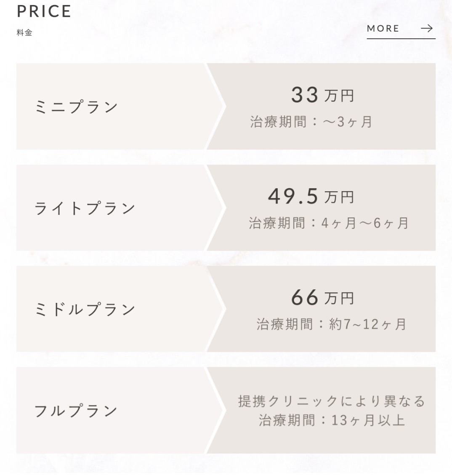Click the PRICE section heading
452x476 pixels.
(x=44, y=11)
